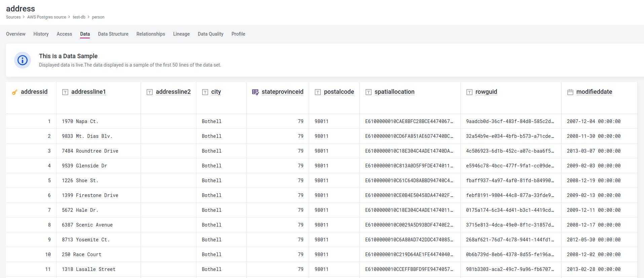Switch to the Data Structure tab
The width and height of the screenshot is (644, 278).
coord(113,34)
